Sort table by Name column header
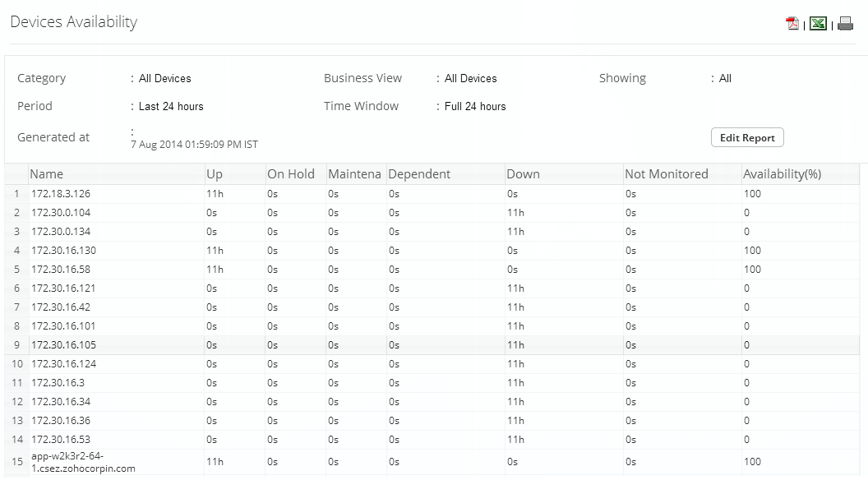The image size is (868, 480). pyautogui.click(x=47, y=174)
